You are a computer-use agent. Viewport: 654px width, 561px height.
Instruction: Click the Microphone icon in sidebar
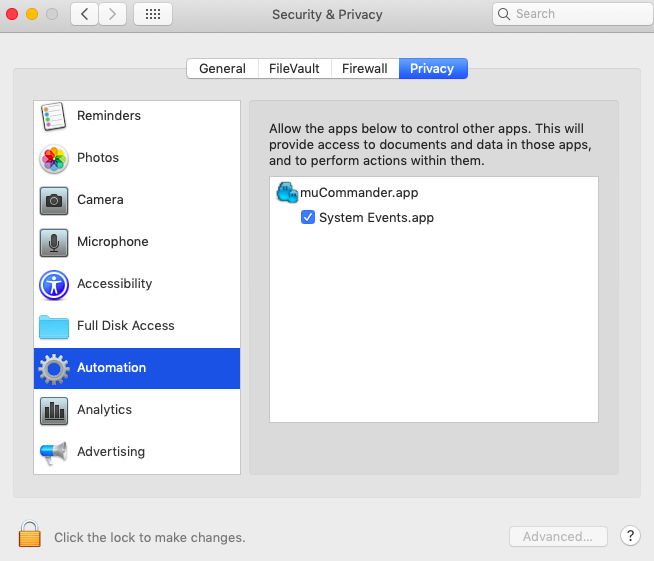[54, 242]
